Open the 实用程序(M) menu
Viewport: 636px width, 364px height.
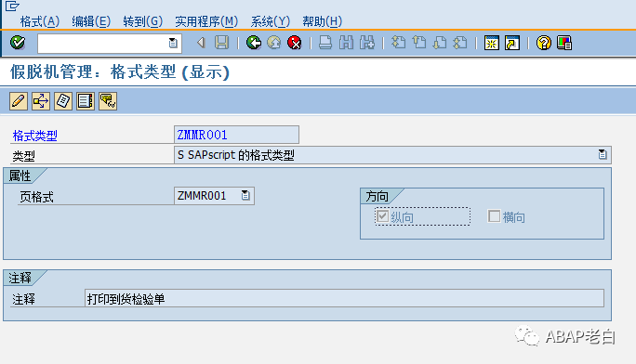[x=206, y=21]
